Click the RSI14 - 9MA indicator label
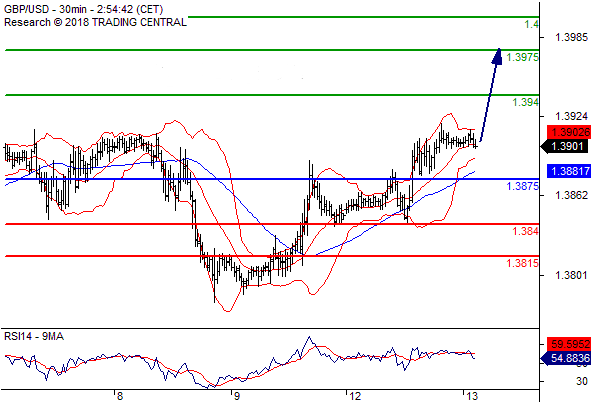The width and height of the screenshot is (600, 403). pos(34,337)
